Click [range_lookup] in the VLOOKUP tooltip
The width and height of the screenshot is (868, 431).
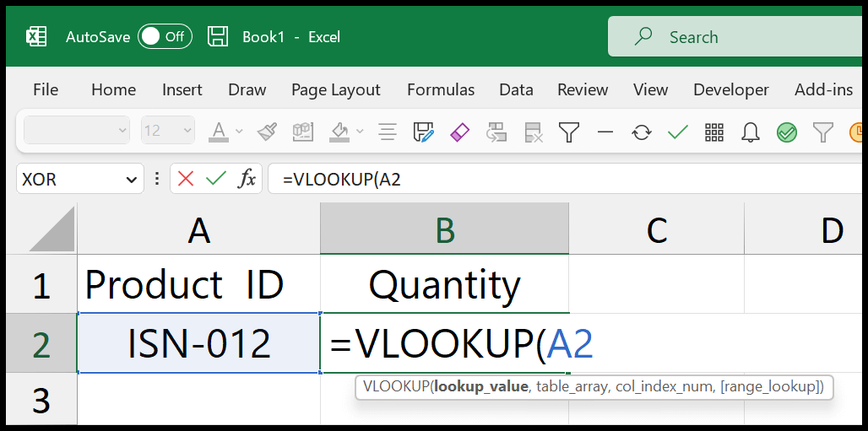pos(770,387)
